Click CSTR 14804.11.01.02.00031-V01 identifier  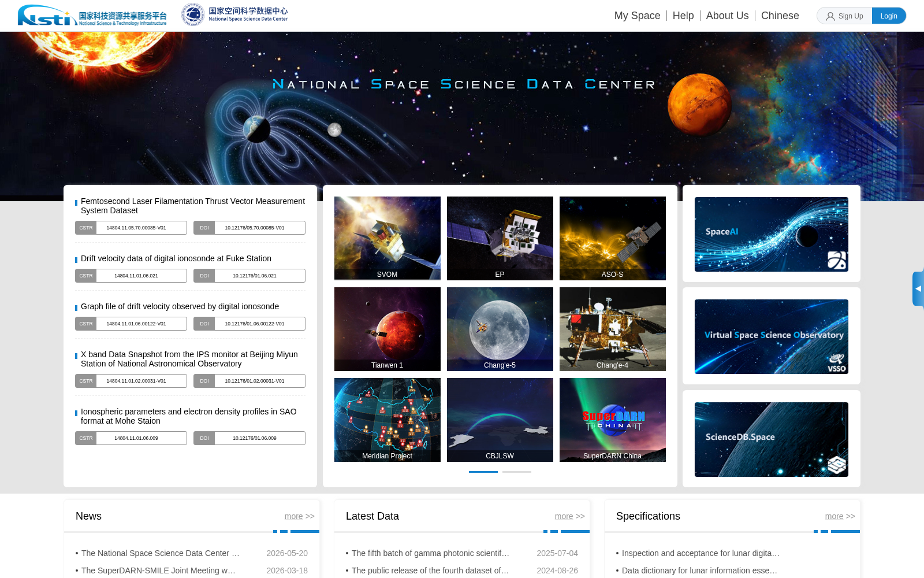pyautogui.click(x=131, y=381)
